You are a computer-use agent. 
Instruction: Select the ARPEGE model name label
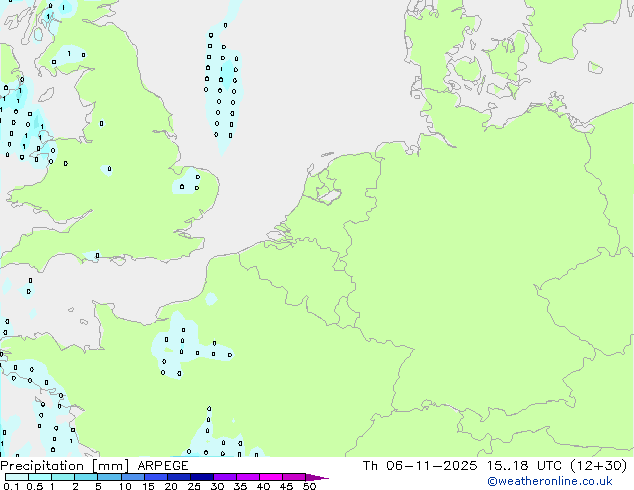(163, 466)
